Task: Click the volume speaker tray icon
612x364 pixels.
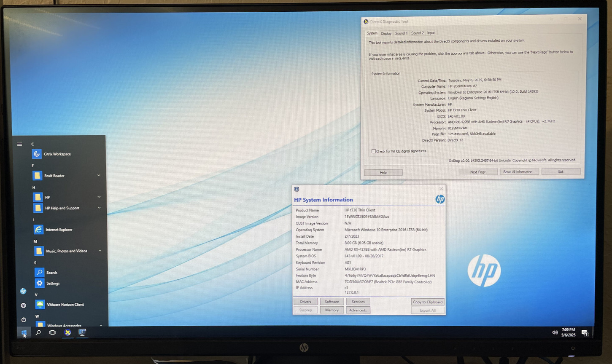Action: click(x=555, y=332)
